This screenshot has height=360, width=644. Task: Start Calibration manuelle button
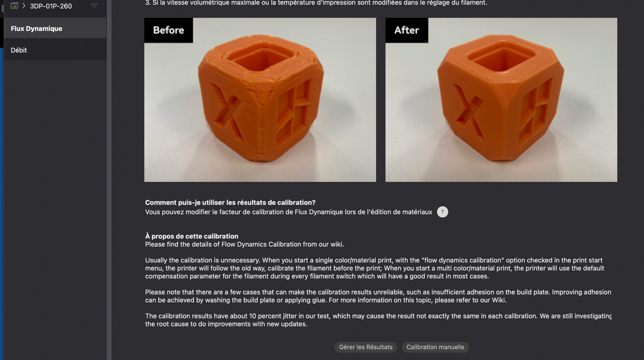coord(435,347)
